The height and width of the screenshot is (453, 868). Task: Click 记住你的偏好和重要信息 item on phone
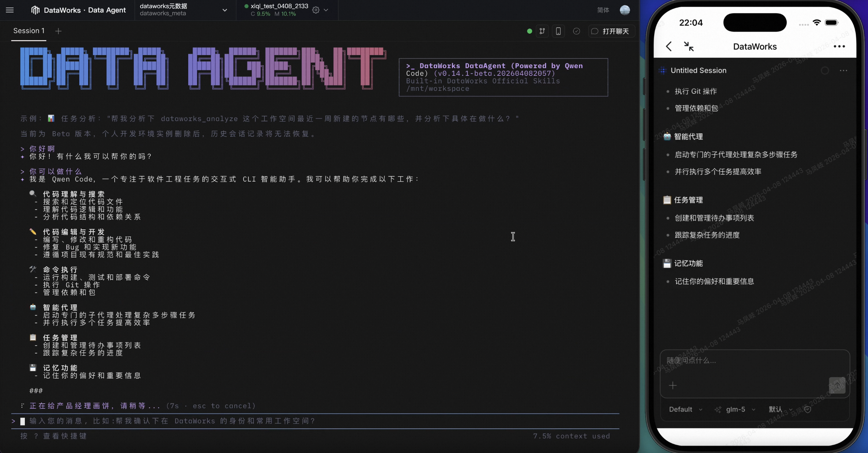coord(714,281)
